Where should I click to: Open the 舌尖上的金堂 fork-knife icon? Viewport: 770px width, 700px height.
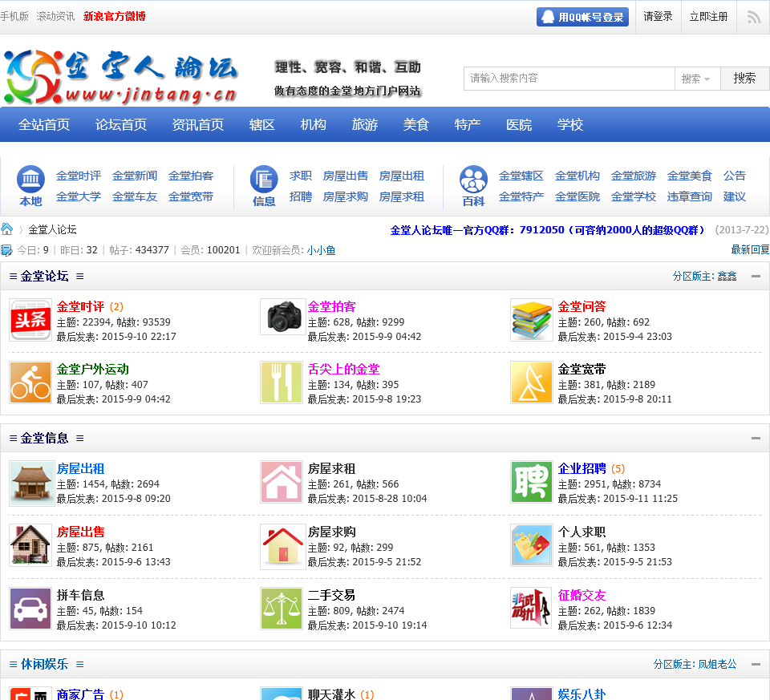point(282,382)
